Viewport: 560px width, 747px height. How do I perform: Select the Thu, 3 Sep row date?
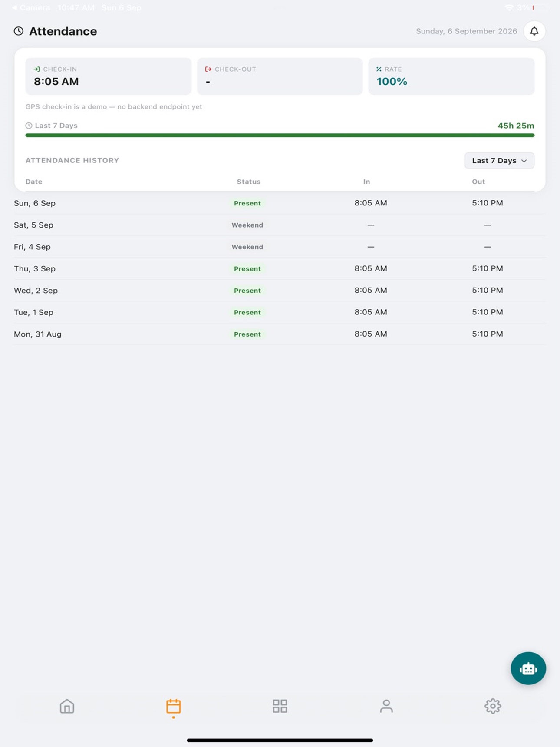coord(35,268)
